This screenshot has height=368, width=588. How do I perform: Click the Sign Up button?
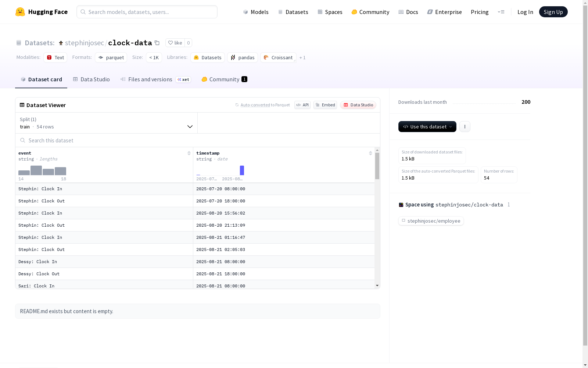pyautogui.click(x=553, y=12)
